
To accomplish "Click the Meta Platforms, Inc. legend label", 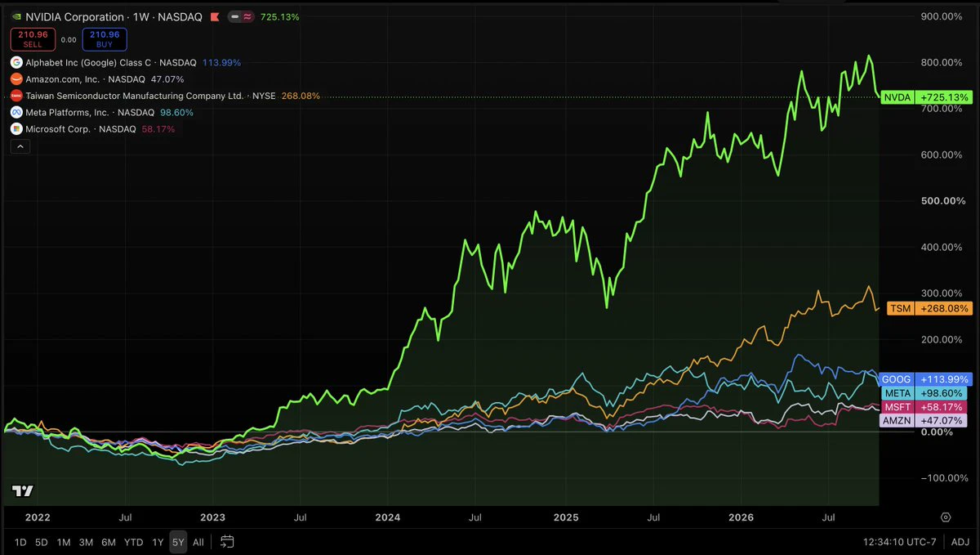I will click(67, 112).
